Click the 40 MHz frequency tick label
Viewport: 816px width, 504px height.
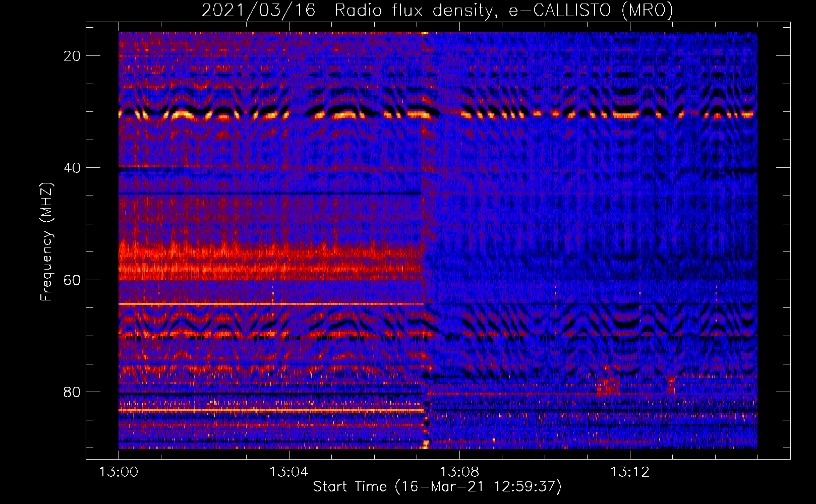[72, 168]
